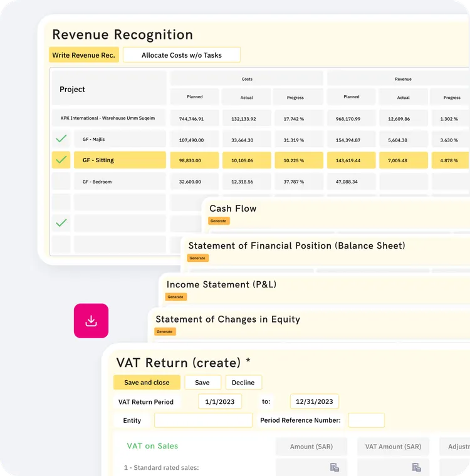Generate Statement of Changes in Equity
The image size is (470, 476).
click(x=165, y=331)
